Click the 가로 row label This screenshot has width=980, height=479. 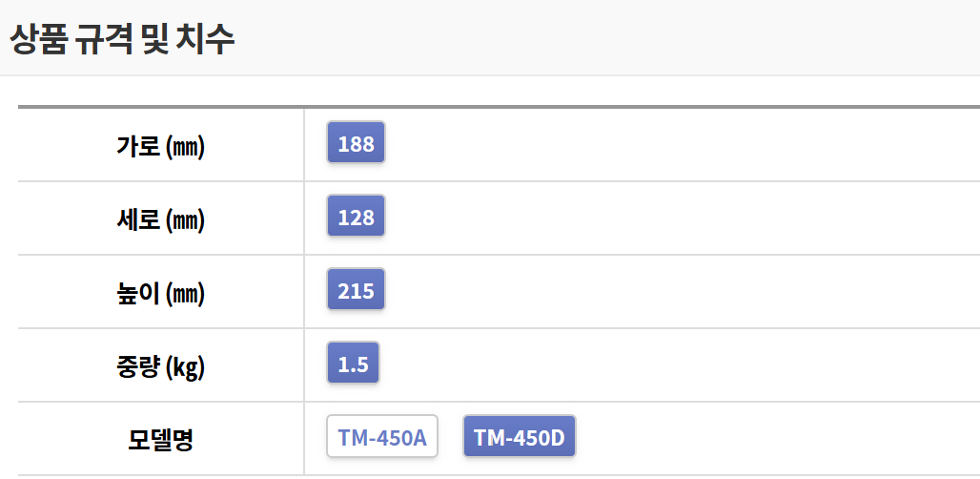coord(137,146)
